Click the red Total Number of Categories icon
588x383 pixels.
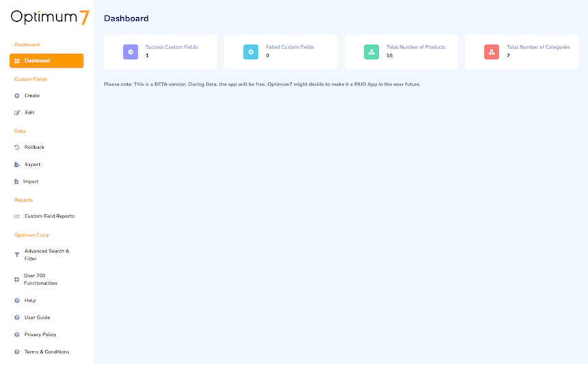coord(492,52)
